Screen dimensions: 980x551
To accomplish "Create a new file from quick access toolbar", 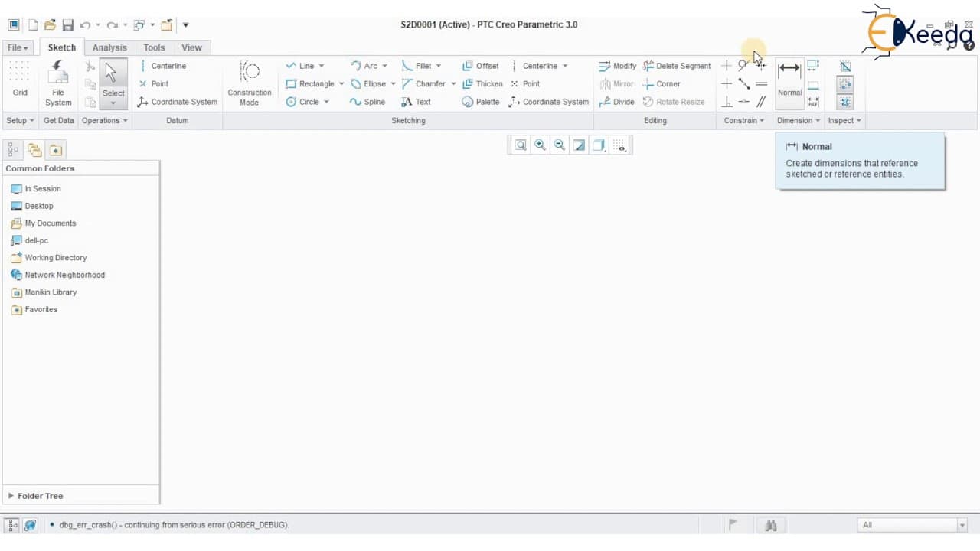I will click(33, 25).
